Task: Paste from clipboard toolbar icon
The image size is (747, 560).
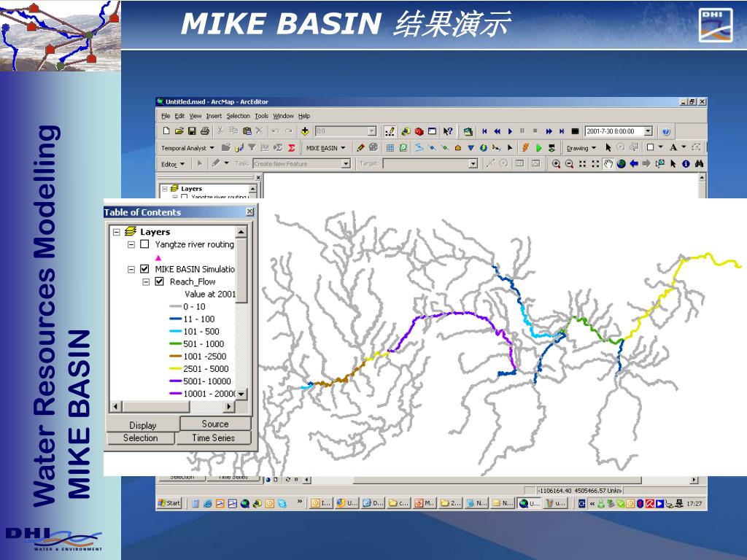Action: [247, 131]
